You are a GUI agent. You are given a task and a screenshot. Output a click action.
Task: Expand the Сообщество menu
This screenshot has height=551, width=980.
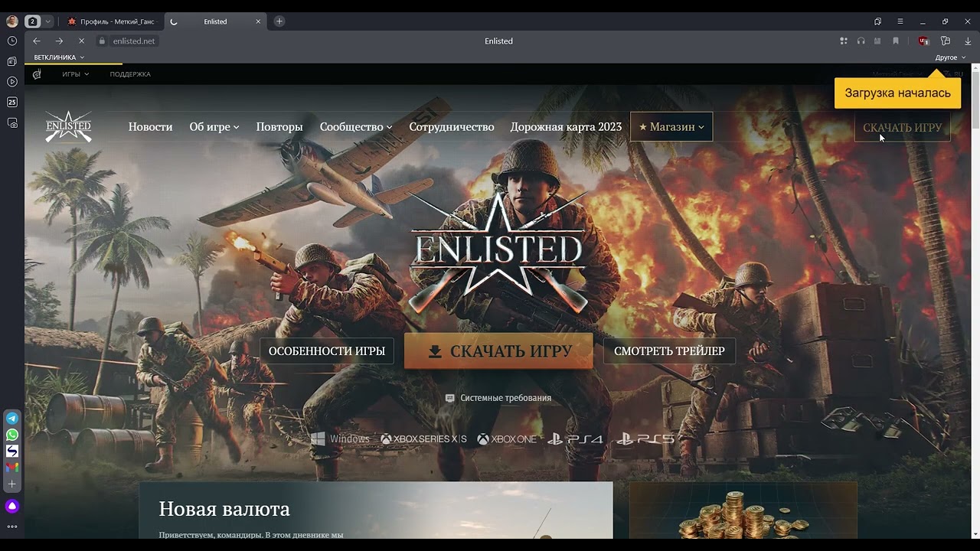[x=356, y=127]
